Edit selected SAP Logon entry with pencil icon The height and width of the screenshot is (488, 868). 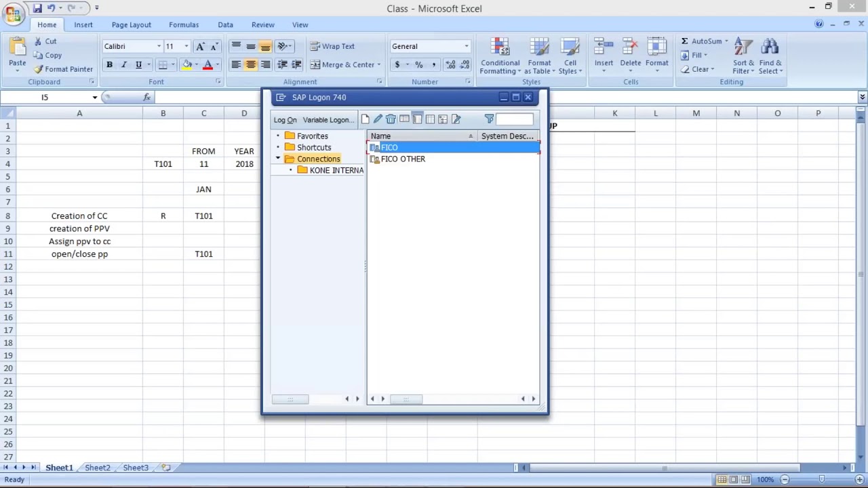378,119
